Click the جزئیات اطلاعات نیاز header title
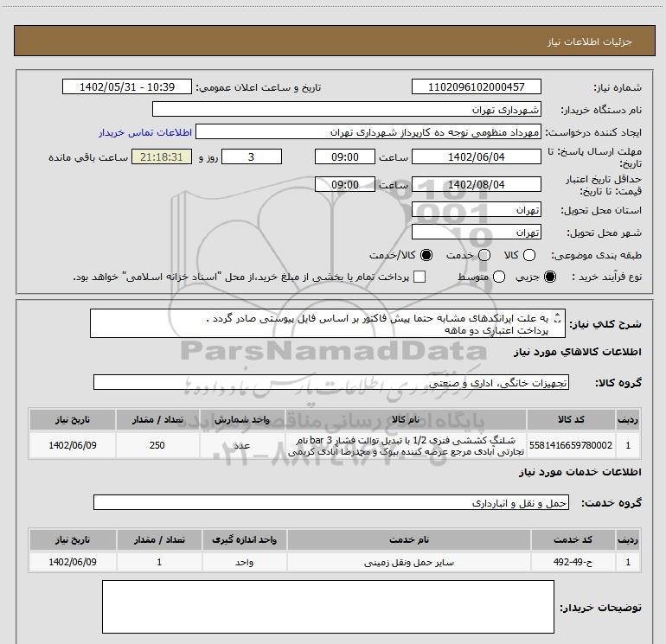The height and width of the screenshot is (644, 666). tap(589, 41)
